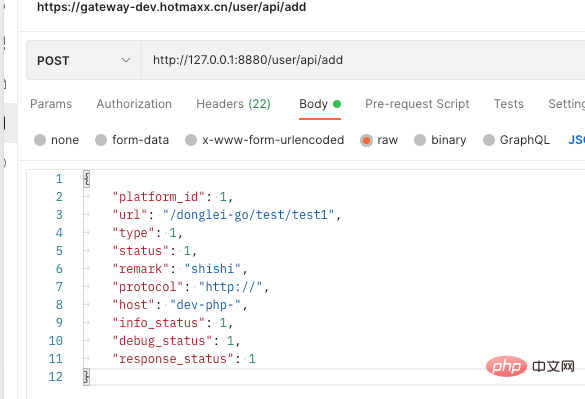585x399 pixels.
Task: Open the JSON format dropdown
Action: [x=576, y=140]
